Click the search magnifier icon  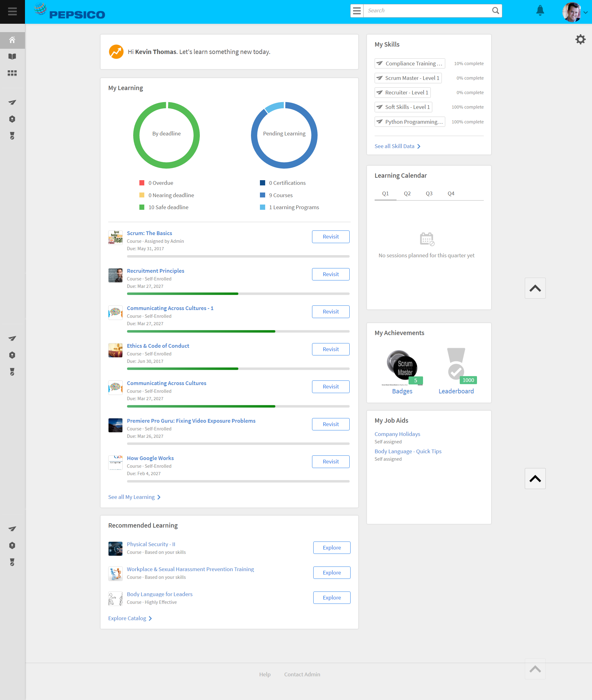click(x=495, y=11)
